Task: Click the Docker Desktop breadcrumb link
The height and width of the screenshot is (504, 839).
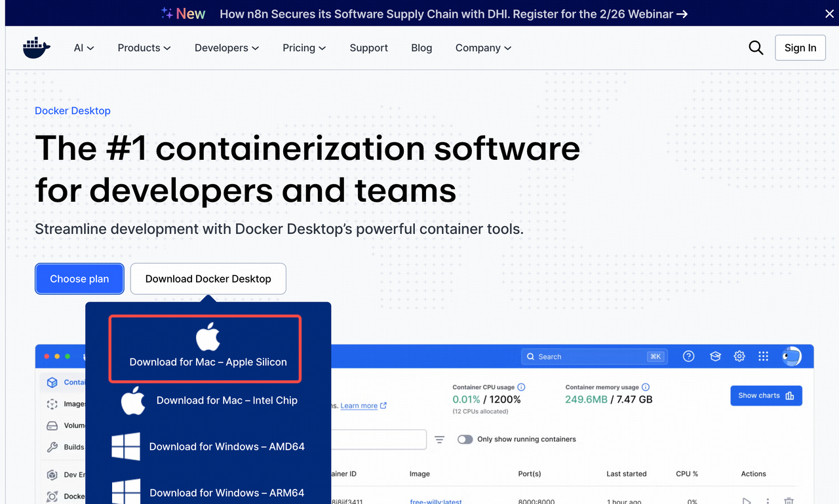Action: coord(73,111)
